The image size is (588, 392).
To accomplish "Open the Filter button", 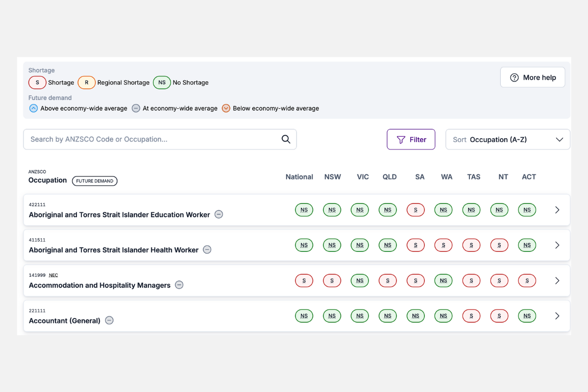I will point(411,140).
